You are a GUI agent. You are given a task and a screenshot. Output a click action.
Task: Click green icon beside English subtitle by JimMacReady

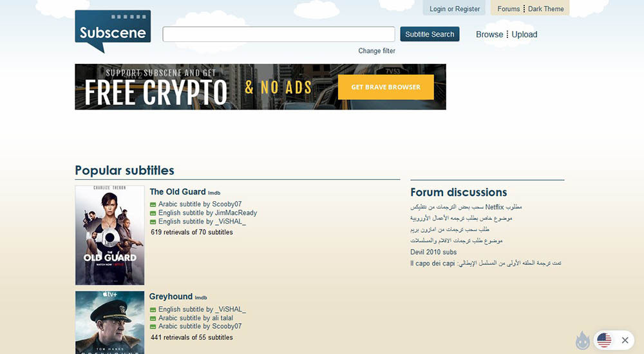click(153, 213)
